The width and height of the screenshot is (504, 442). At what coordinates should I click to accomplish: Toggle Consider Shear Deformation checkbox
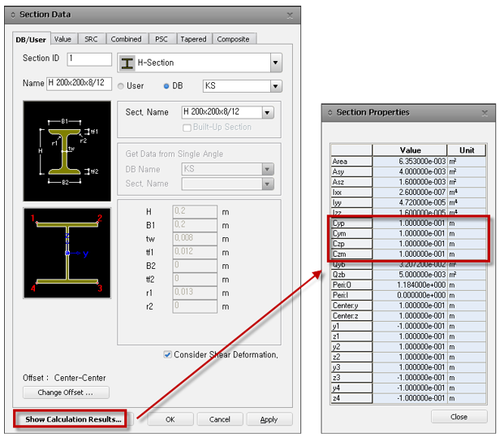(167, 354)
